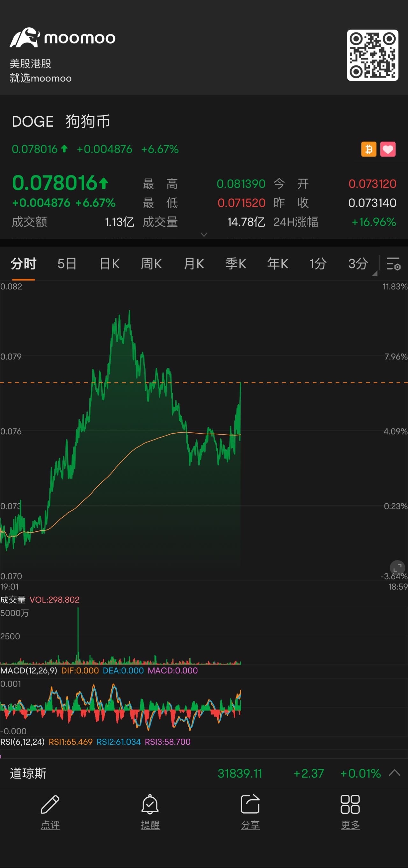Tap the 成交额 value 1.13亿

point(120,222)
